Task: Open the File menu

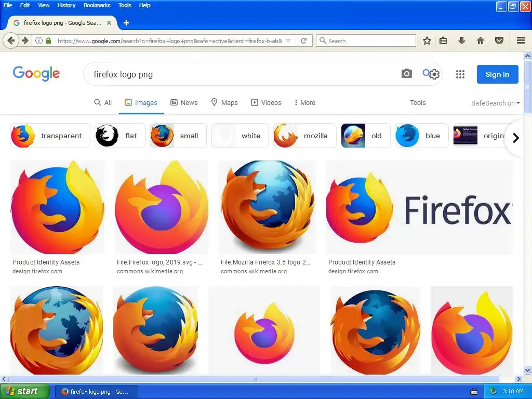Action: [8, 5]
